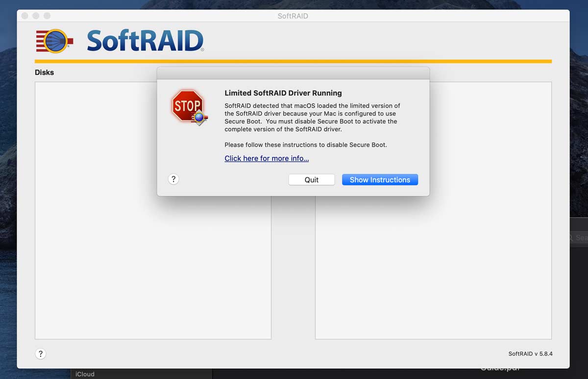Click the SoftRAID logo icon
This screenshot has height=379, width=588.
(x=54, y=41)
